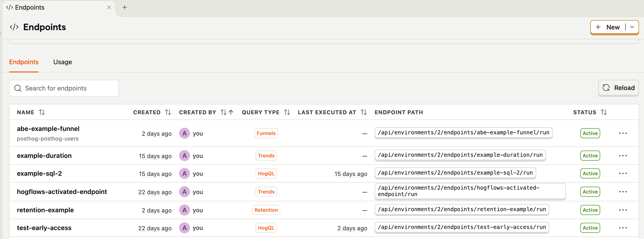Sort the Last Executed At column icon

click(x=364, y=112)
